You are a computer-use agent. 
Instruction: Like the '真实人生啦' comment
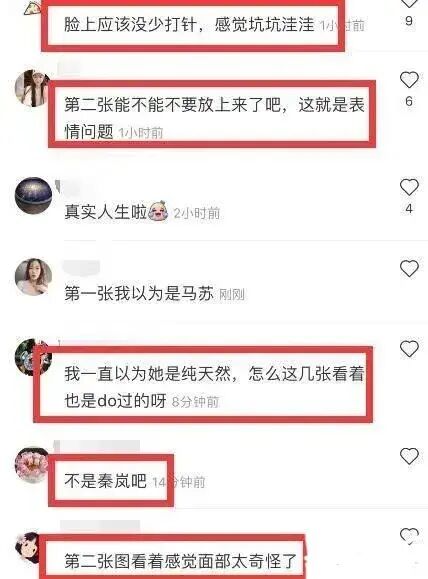409,188
